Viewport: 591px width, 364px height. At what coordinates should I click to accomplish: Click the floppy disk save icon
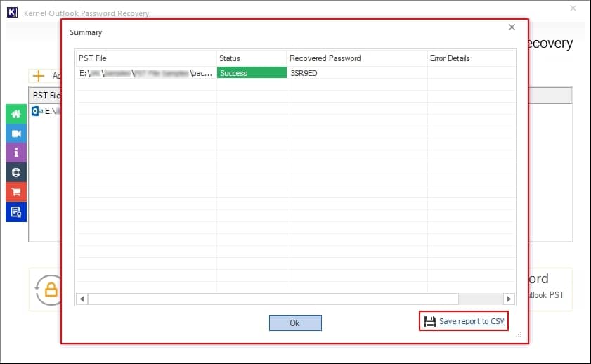pos(429,321)
